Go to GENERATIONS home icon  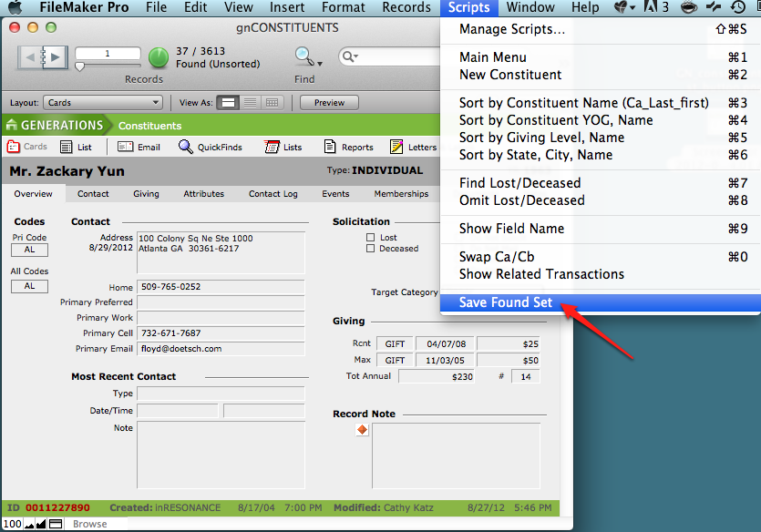[x=13, y=125]
